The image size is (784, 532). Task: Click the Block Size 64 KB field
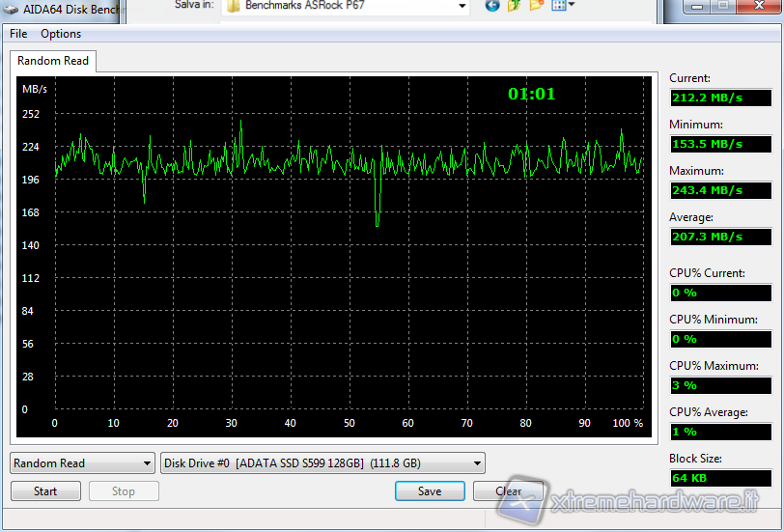click(720, 478)
